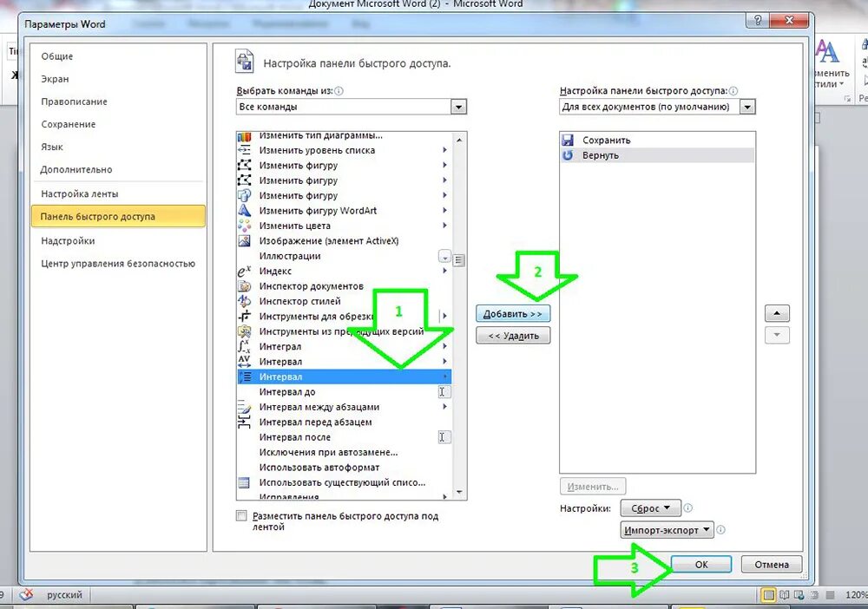868x609 pixels.
Task: Click the info icon next to Импорт-экспорт
Action: 720,530
